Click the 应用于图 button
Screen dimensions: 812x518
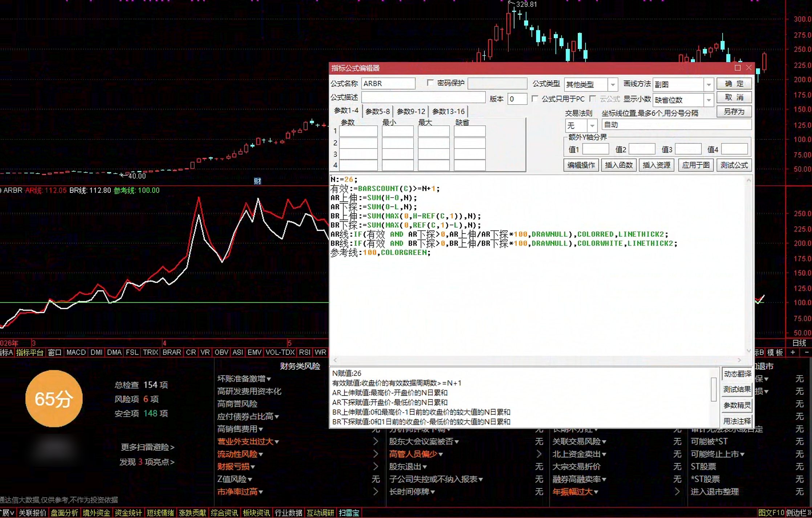695,165
